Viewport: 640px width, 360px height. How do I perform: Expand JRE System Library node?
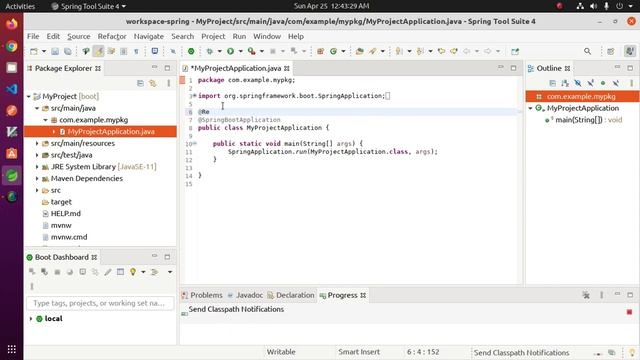tap(37, 167)
